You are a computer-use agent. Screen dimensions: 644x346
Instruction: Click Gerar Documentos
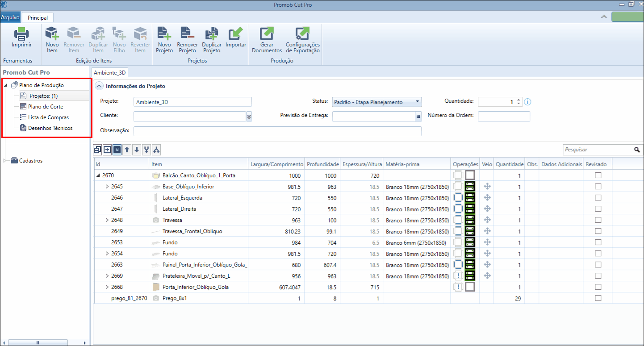[267, 40]
